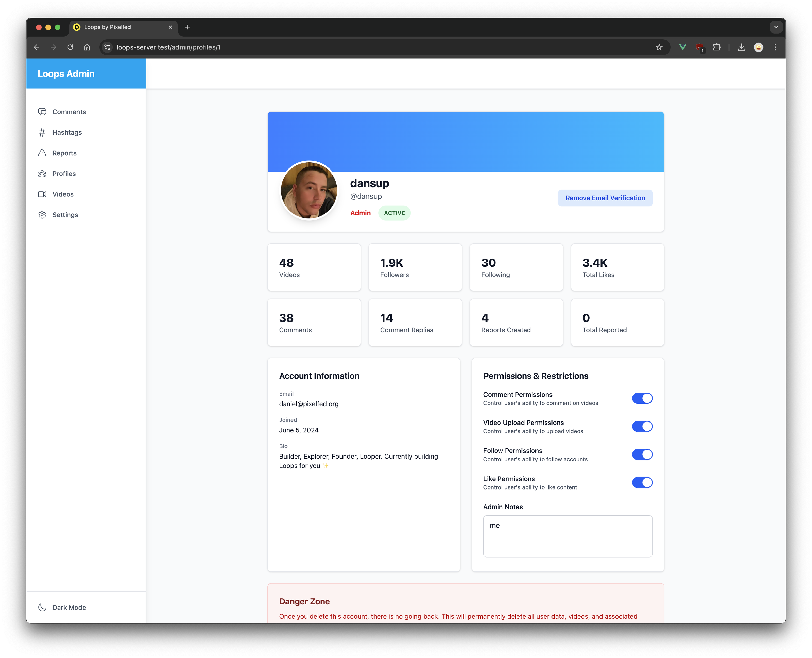
Task: Click the email daniel@pixelfed.org
Action: [x=309, y=404]
